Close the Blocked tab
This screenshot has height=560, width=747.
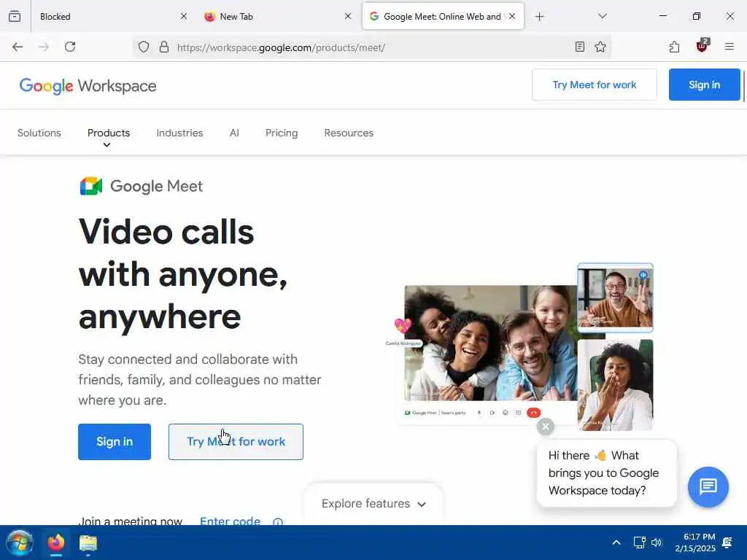[183, 16]
